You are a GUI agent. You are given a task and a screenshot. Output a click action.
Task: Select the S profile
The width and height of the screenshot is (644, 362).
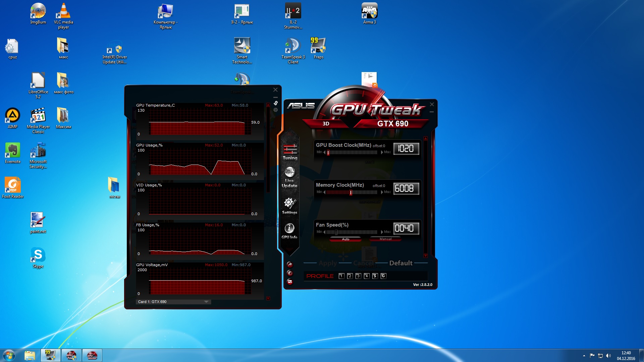coord(375,276)
